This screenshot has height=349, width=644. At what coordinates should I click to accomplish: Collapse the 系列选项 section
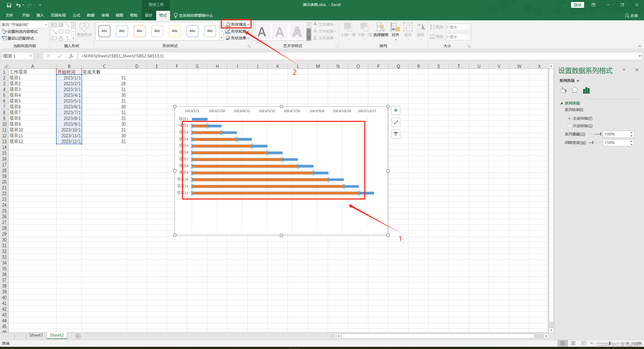pos(561,103)
